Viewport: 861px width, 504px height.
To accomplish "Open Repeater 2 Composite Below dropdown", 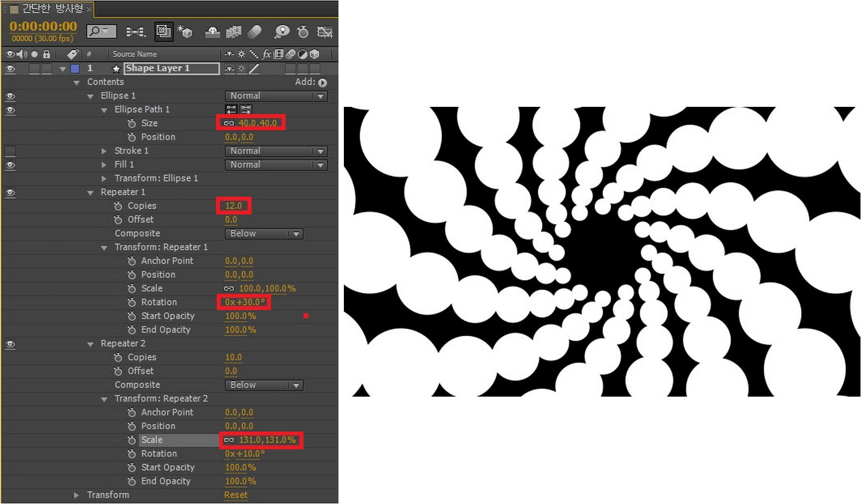I will 263,385.
